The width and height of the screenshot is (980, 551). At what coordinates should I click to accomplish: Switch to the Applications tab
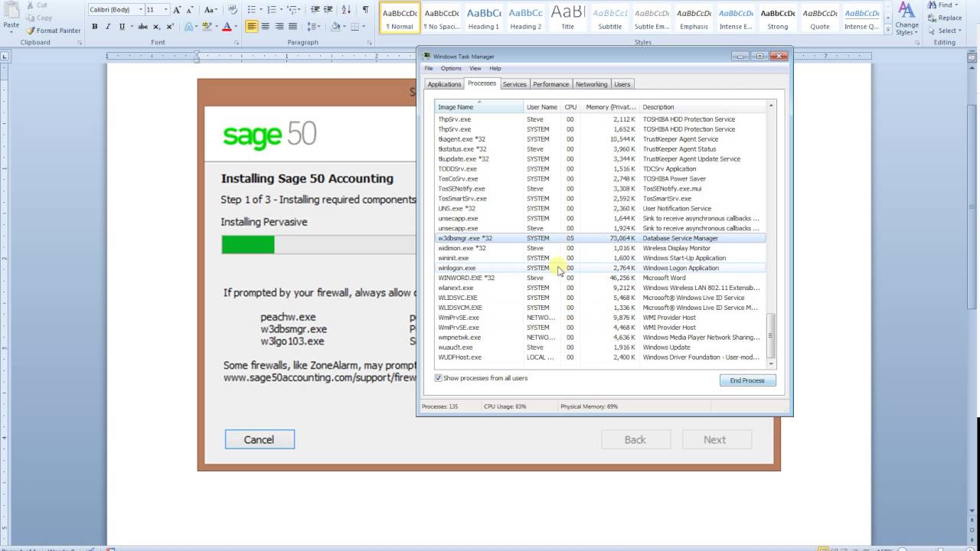[x=444, y=84]
